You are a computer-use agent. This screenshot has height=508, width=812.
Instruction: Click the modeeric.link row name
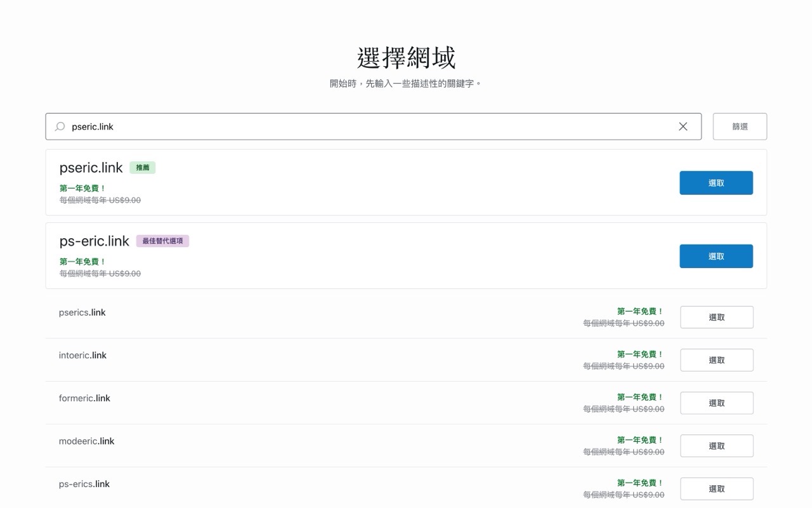pos(87,441)
